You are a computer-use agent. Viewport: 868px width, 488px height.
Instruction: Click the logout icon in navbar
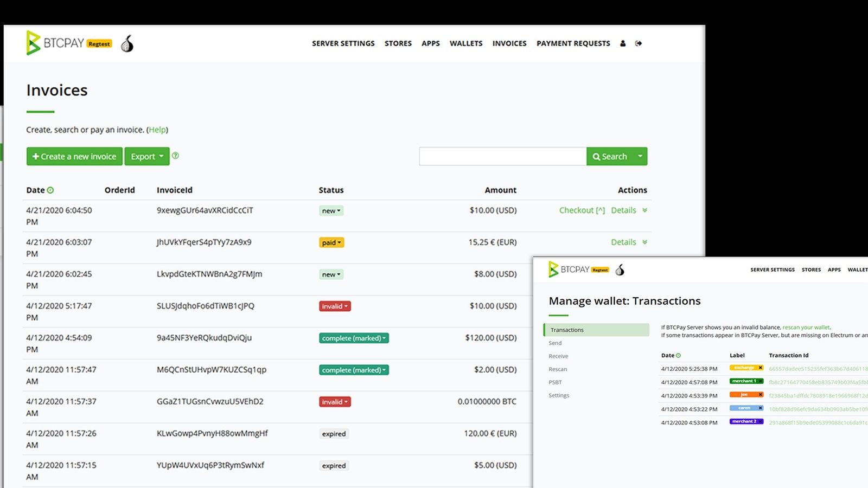pos(639,43)
